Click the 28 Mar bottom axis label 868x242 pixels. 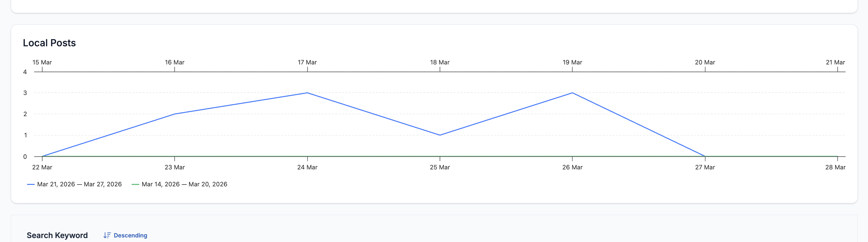(835, 167)
